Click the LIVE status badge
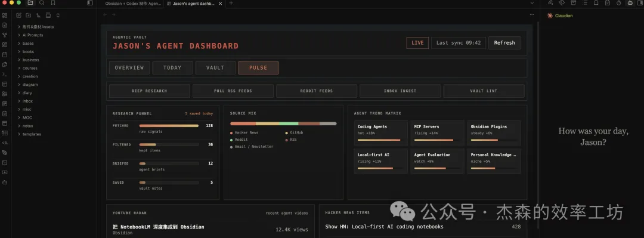 click(x=417, y=43)
